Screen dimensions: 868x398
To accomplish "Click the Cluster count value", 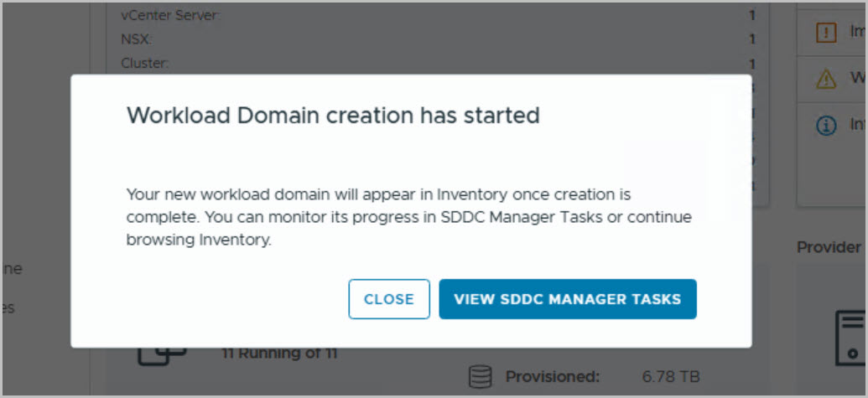I will pos(752,63).
